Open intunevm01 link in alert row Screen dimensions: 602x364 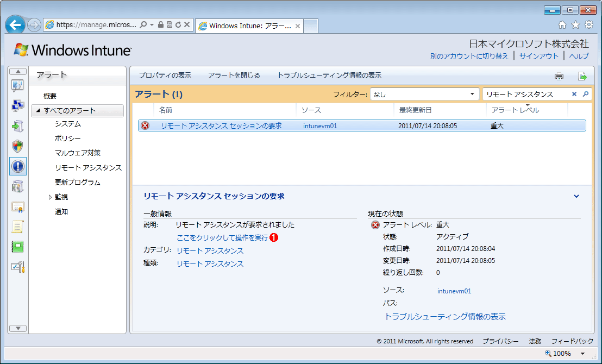click(x=320, y=126)
